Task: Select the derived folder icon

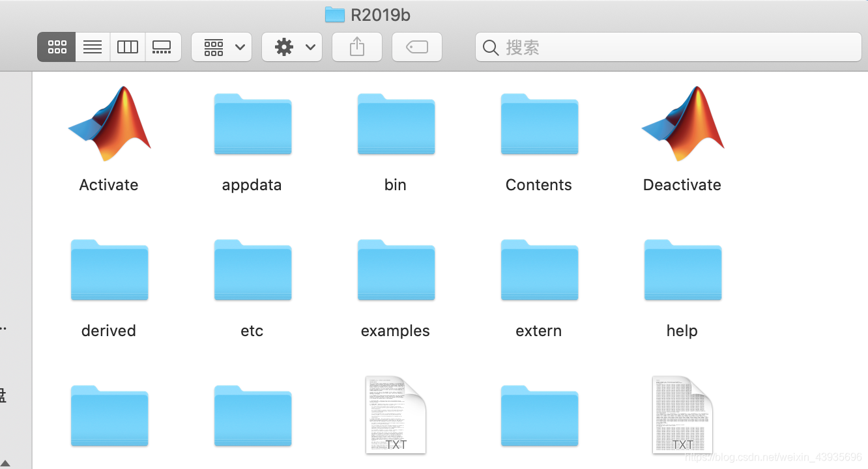Action: pyautogui.click(x=109, y=270)
